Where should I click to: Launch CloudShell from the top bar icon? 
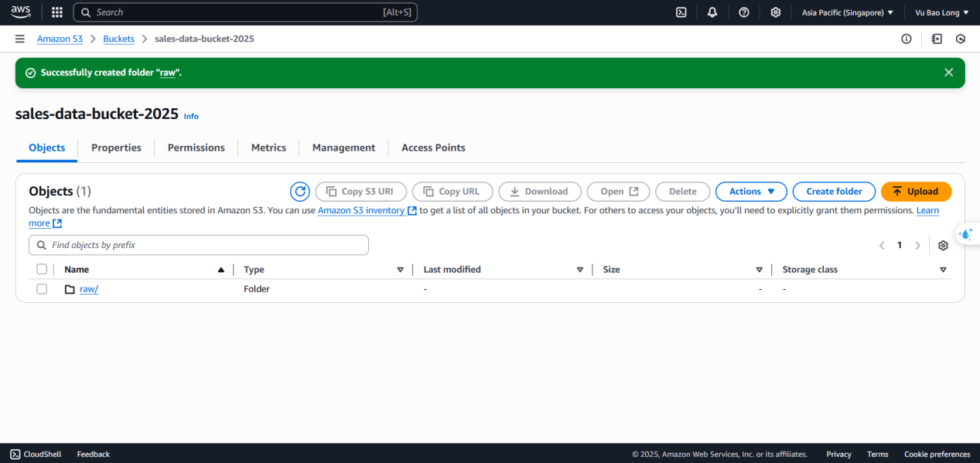681,12
